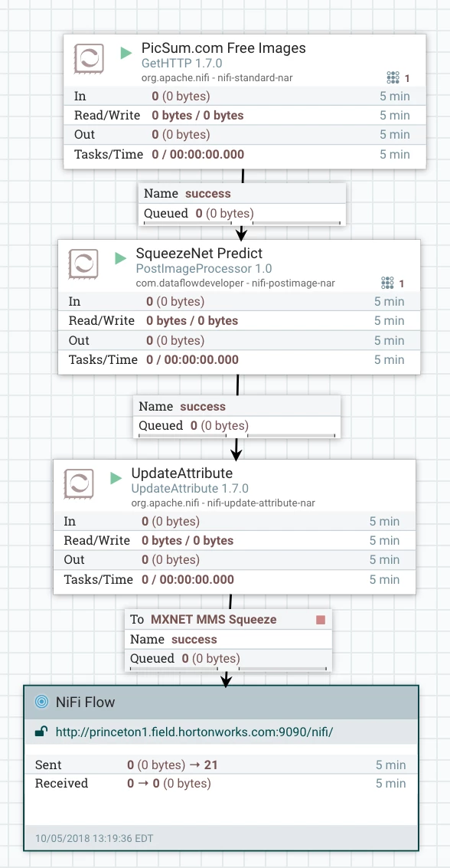The width and height of the screenshot is (450, 868).
Task: Click the In row of UpdateAttribute
Action: 234,522
